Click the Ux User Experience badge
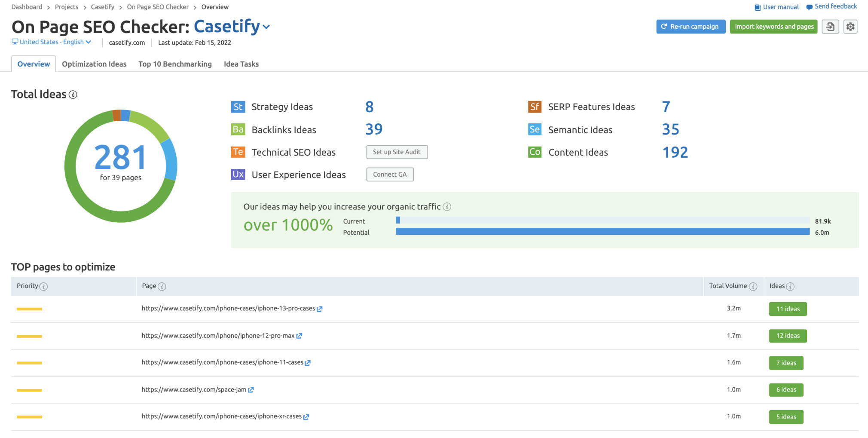Image resolution: width=868 pixels, height=438 pixels. (238, 174)
